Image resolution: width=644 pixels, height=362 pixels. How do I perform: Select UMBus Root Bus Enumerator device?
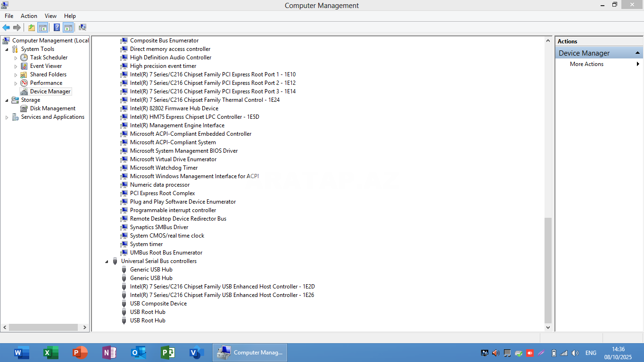pyautogui.click(x=166, y=253)
